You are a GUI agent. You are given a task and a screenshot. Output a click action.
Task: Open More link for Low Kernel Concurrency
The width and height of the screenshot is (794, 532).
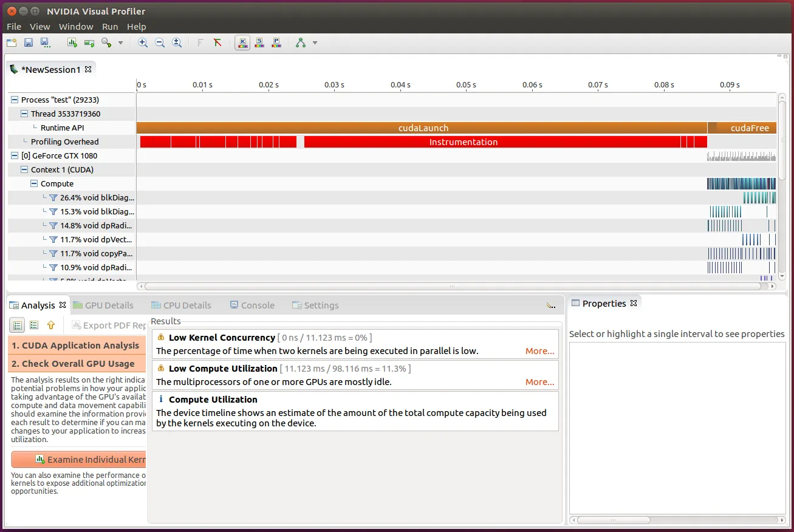pyautogui.click(x=539, y=351)
